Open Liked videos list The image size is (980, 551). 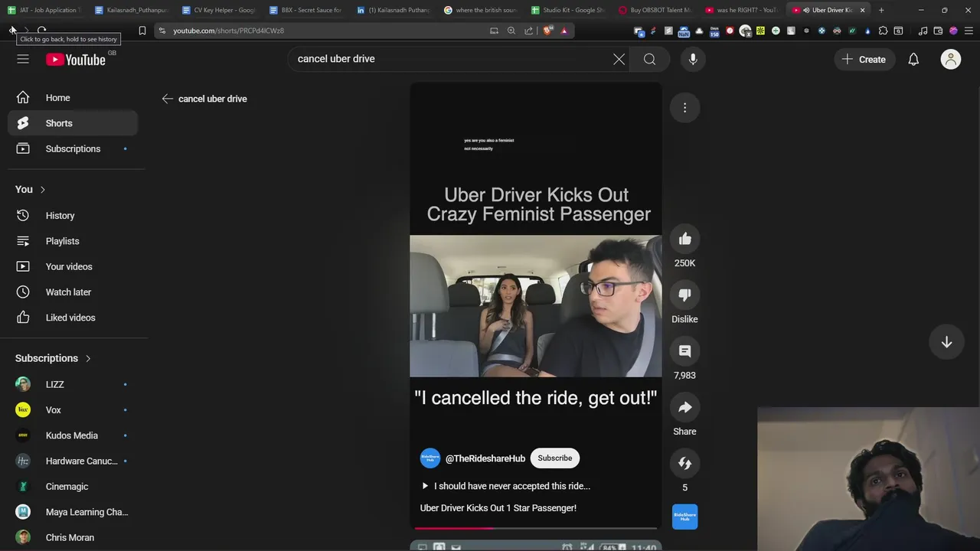(73, 318)
